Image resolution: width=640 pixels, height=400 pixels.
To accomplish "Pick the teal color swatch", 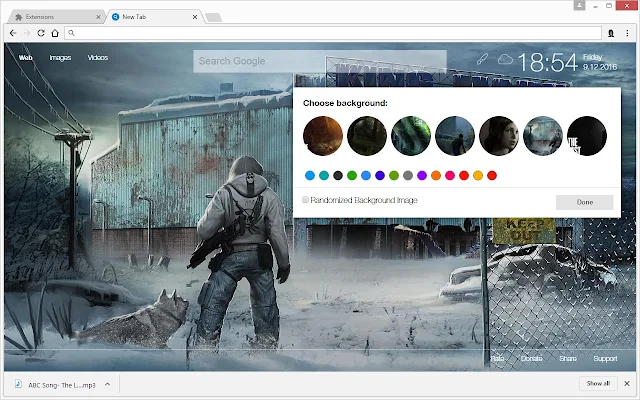I will coord(324,176).
